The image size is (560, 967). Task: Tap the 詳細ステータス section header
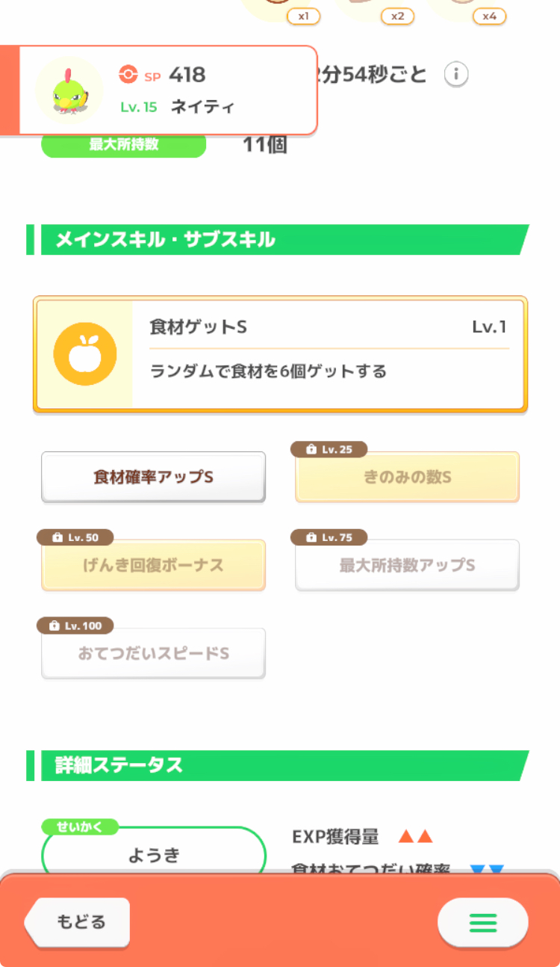click(x=278, y=766)
